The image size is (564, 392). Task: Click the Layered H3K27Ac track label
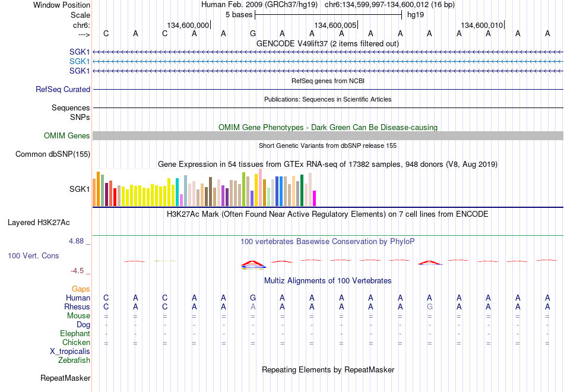39,223
